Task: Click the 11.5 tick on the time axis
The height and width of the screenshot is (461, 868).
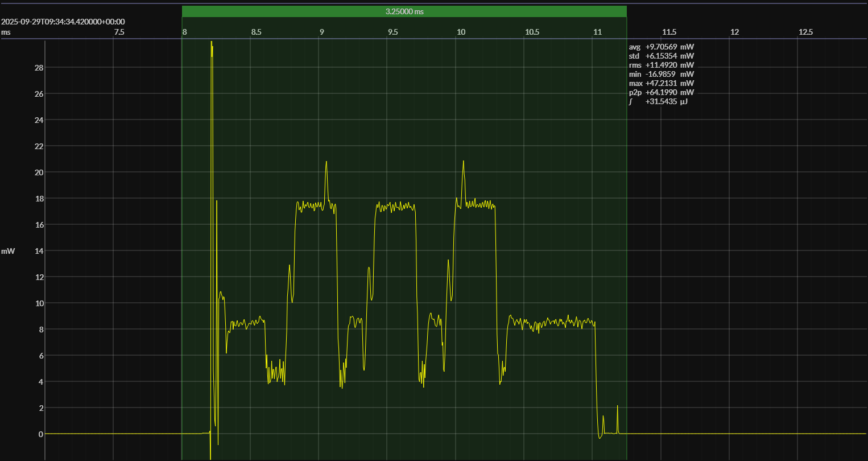Action: tap(669, 32)
